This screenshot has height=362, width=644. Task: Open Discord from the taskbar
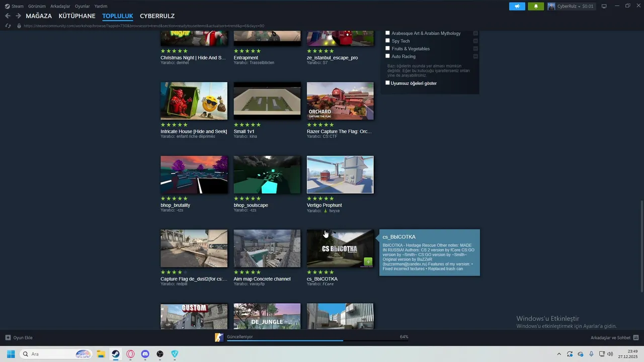coord(145,354)
